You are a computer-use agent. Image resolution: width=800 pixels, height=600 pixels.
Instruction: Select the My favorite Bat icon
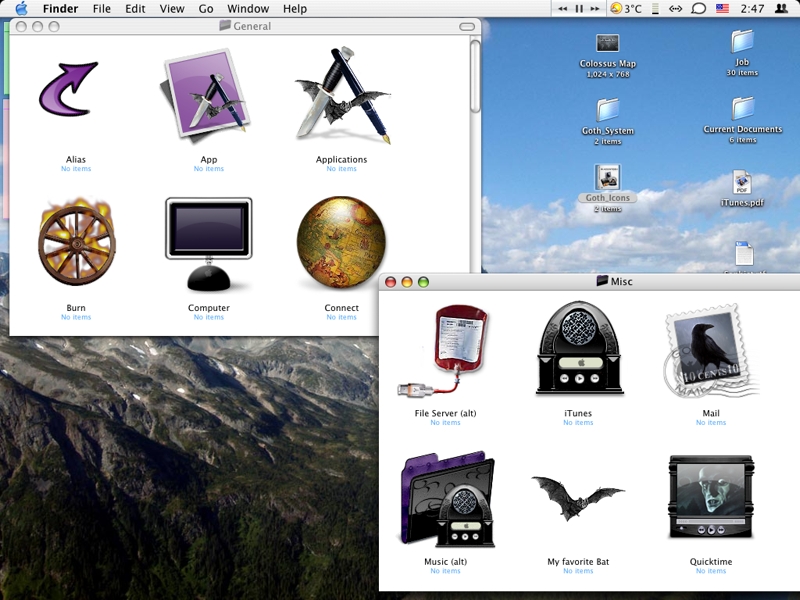pos(578,497)
